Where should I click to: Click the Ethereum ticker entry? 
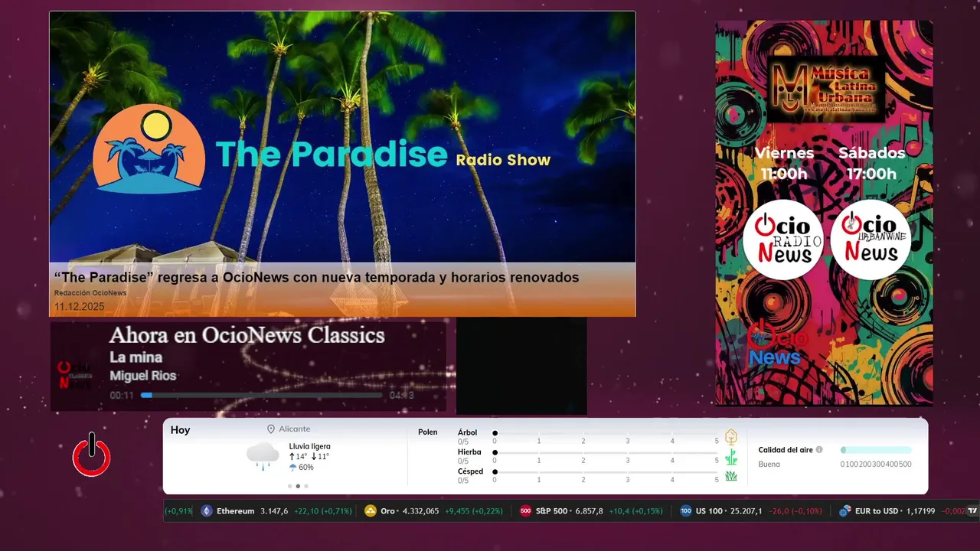(x=276, y=511)
